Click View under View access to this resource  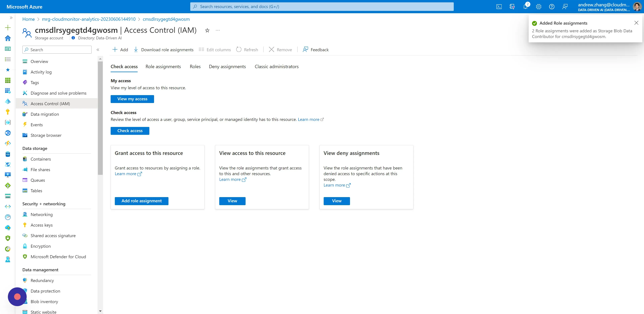[232, 201]
